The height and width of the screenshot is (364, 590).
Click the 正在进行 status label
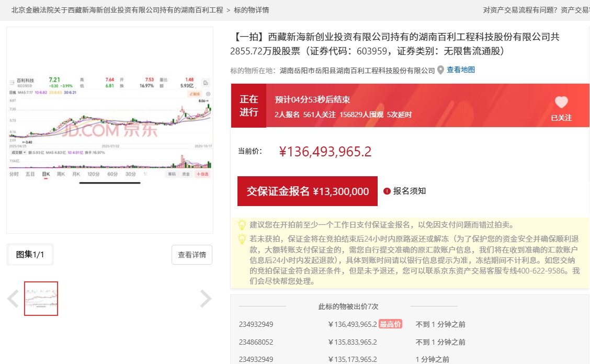(x=249, y=106)
